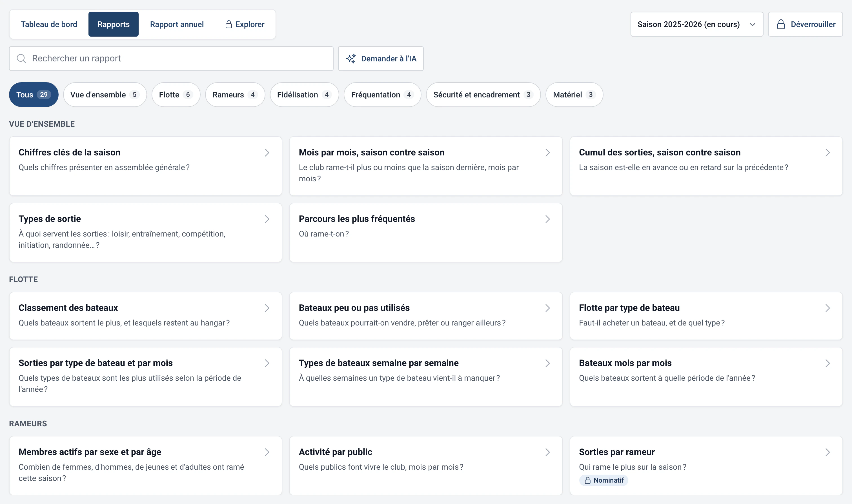Filter reports by Rameurs chip

pos(235,94)
